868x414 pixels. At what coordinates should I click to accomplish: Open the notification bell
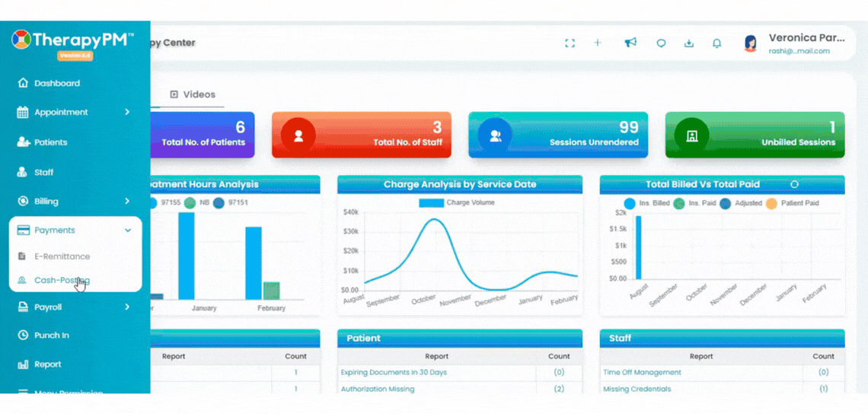click(x=717, y=43)
